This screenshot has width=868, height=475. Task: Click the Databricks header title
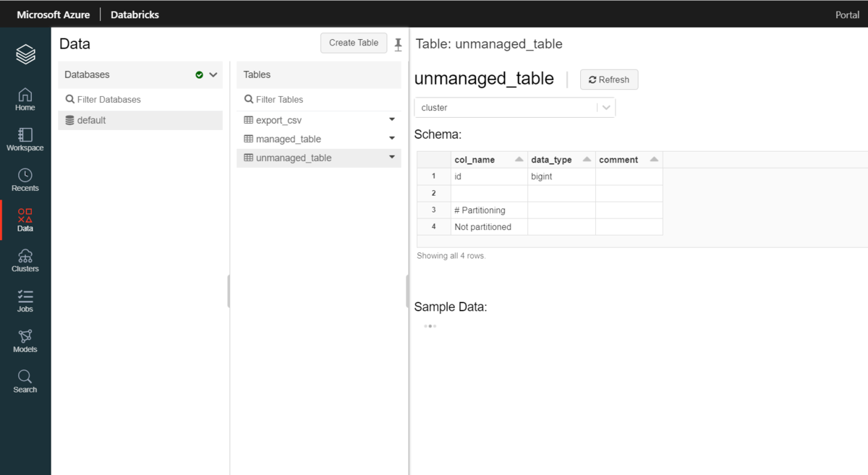(x=135, y=14)
